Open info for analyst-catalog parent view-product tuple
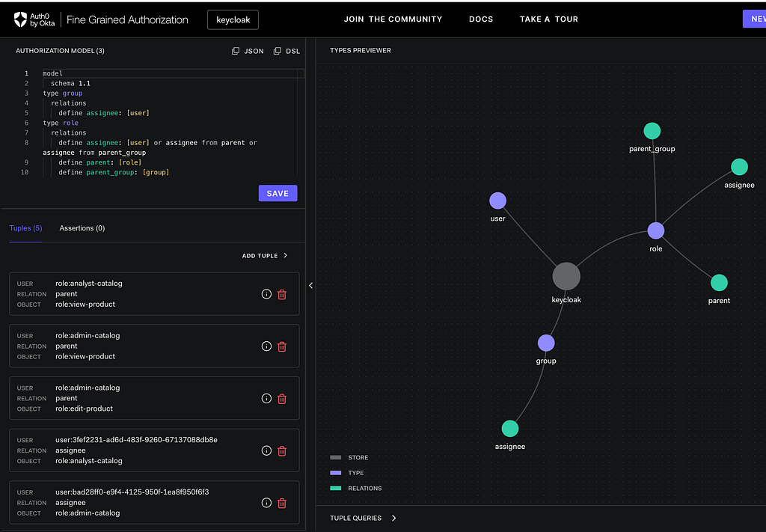Image resolution: width=766 pixels, height=532 pixels. pyautogui.click(x=266, y=294)
